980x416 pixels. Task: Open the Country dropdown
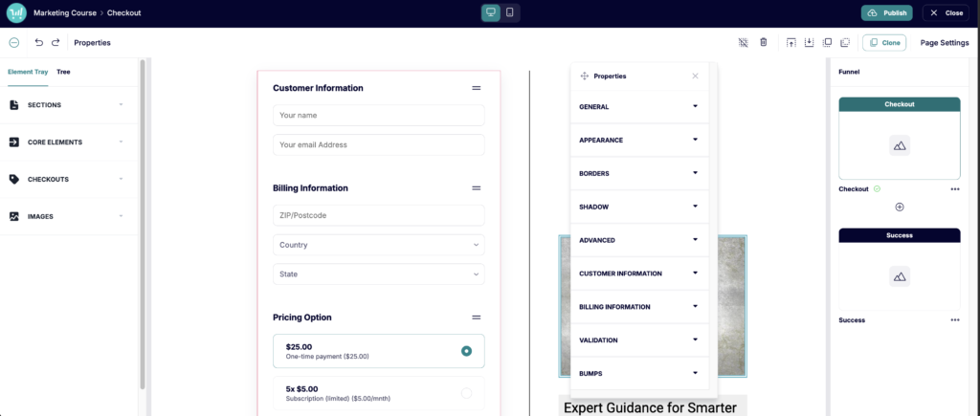click(378, 245)
